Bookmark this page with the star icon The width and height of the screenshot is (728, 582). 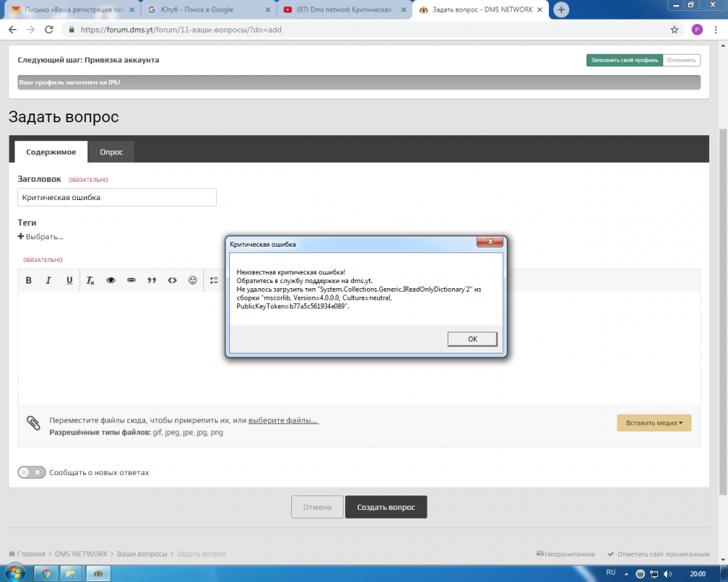tap(674, 30)
